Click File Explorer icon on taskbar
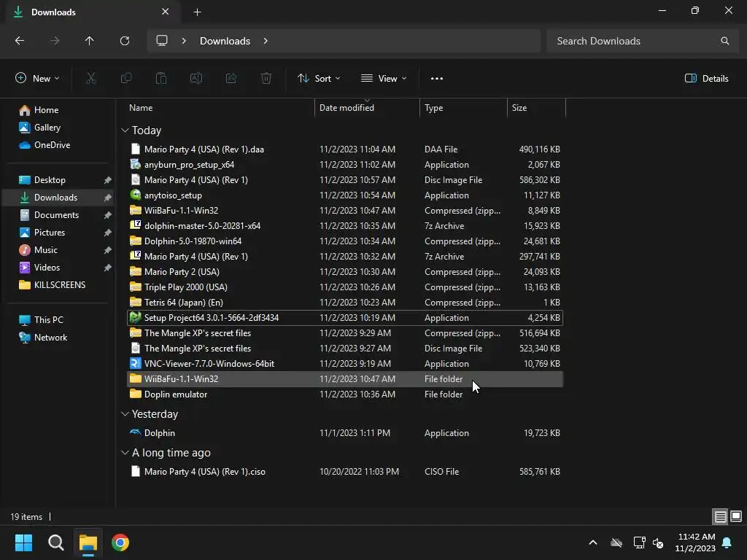 point(88,542)
